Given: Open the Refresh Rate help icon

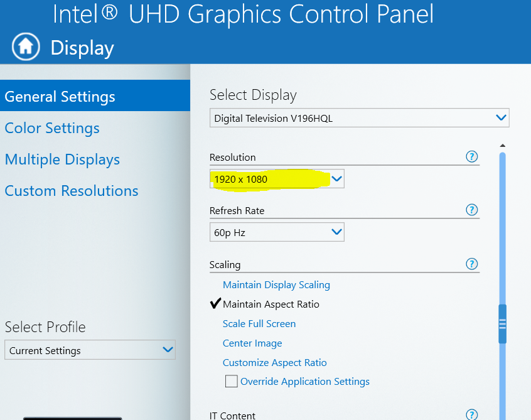Looking at the screenshot, I should click(472, 210).
